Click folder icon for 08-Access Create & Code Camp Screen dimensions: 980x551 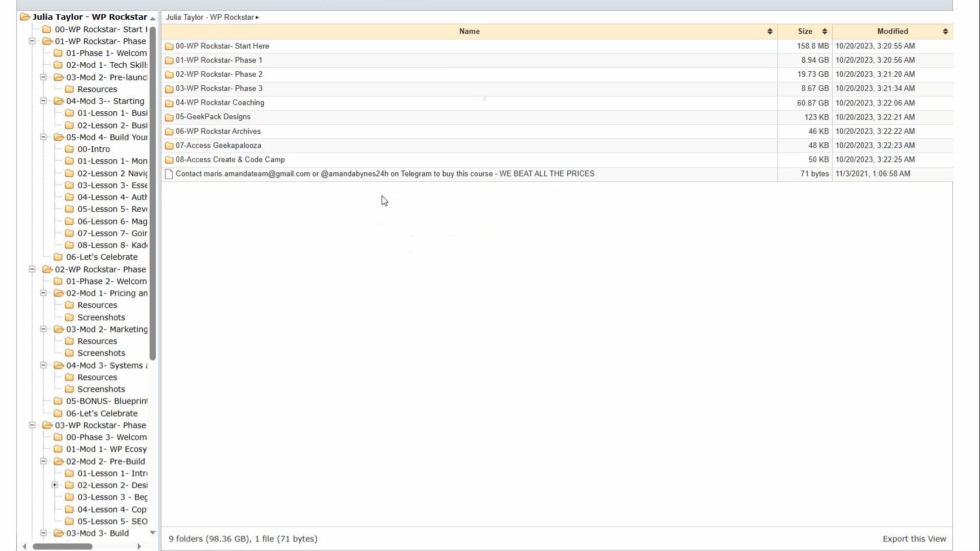169,160
